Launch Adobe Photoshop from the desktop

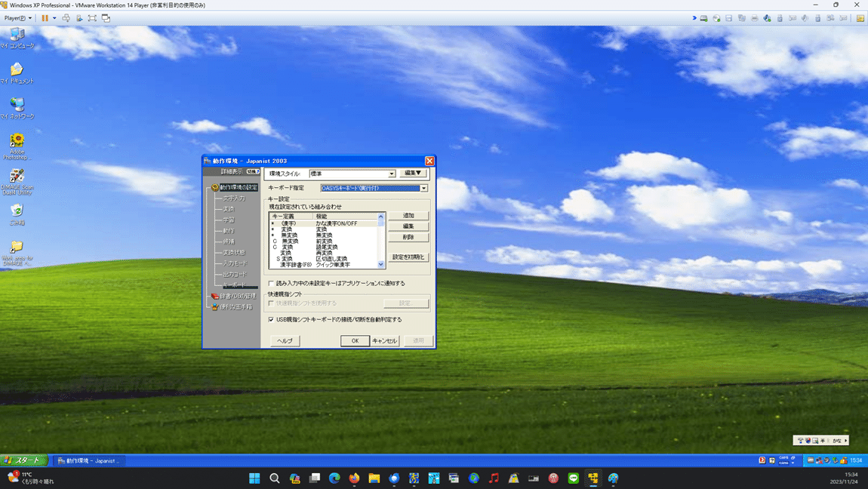(x=17, y=146)
